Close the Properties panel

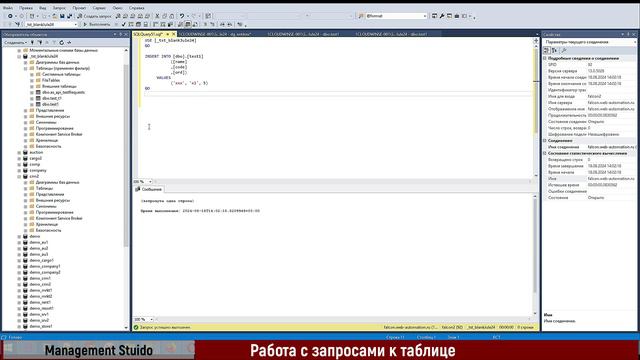[x=634, y=35]
